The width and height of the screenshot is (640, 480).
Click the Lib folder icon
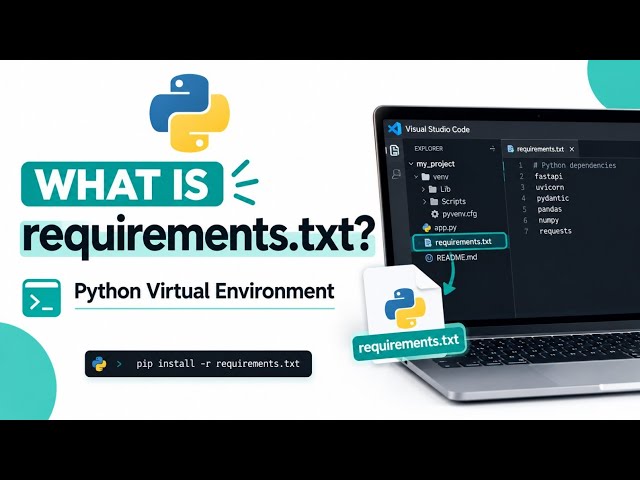tap(433, 189)
